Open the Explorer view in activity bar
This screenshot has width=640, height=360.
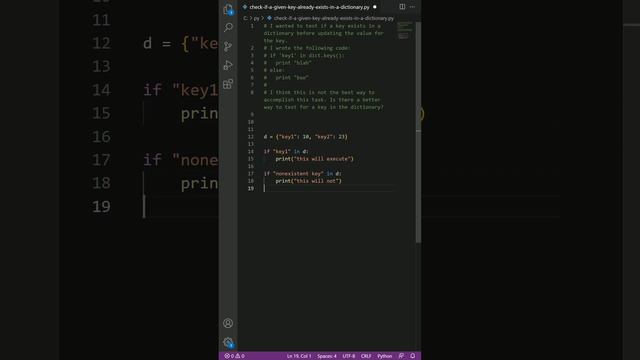coord(228,9)
